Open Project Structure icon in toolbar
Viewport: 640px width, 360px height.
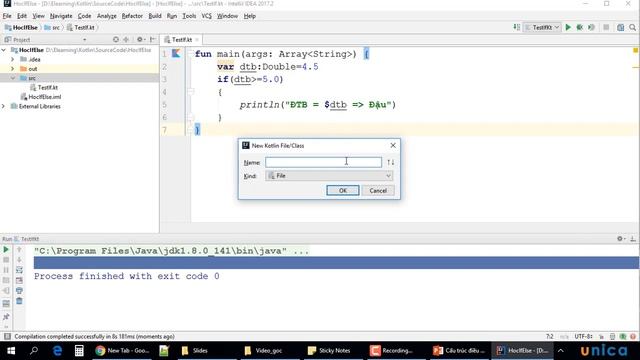click(x=620, y=27)
